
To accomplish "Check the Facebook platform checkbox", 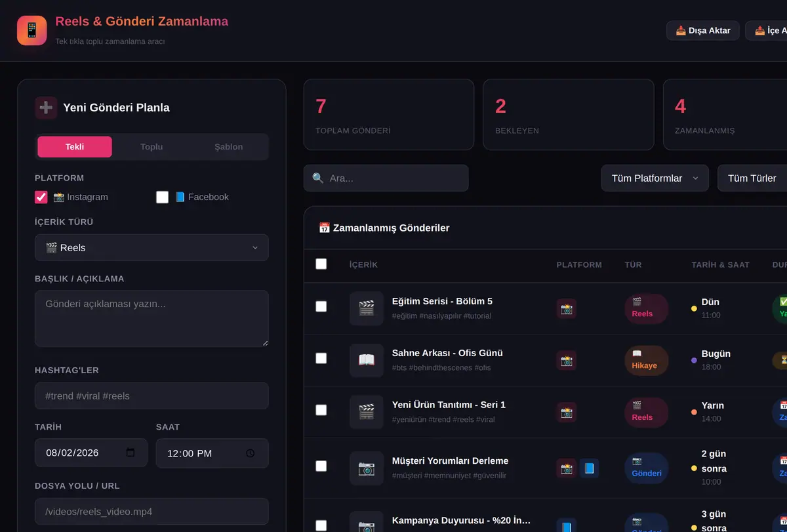I will click(163, 197).
